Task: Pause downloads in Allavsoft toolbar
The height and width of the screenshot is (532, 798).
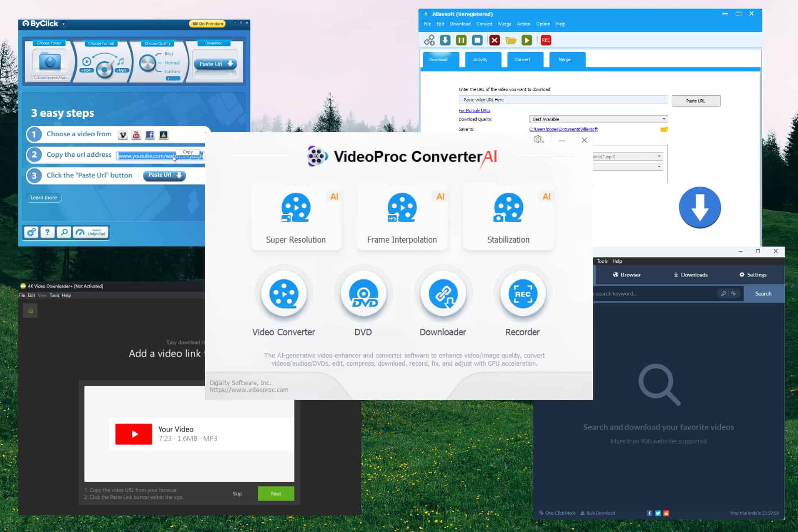Action: [461, 40]
